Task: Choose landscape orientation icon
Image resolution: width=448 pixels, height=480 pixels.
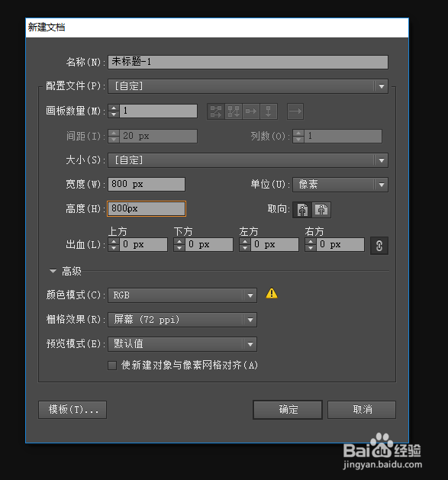Action: (321, 210)
